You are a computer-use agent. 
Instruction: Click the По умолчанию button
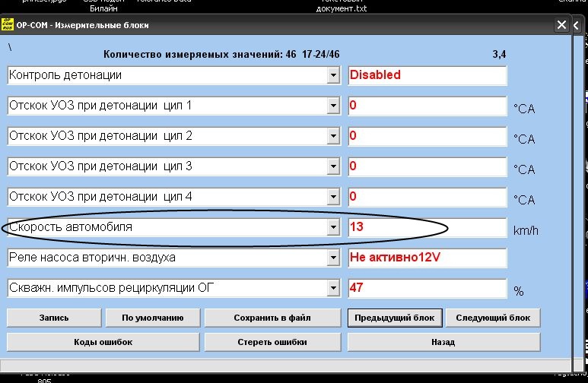(153, 318)
